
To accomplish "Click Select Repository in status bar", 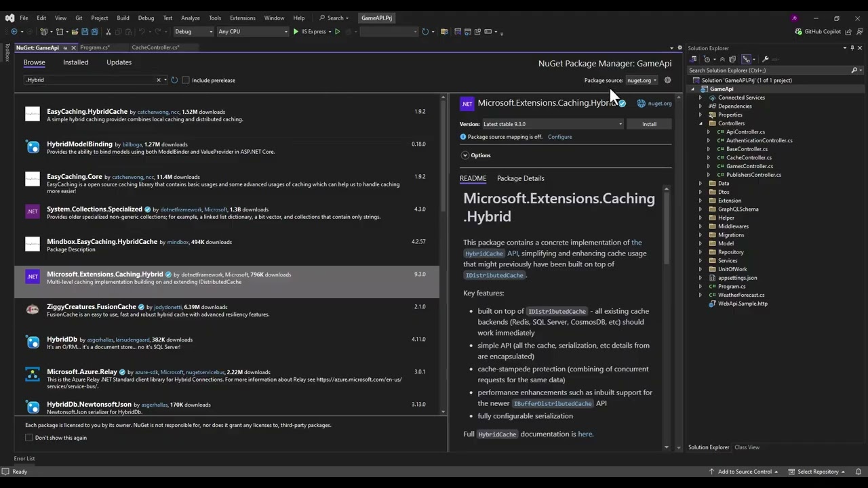I will tap(817, 472).
